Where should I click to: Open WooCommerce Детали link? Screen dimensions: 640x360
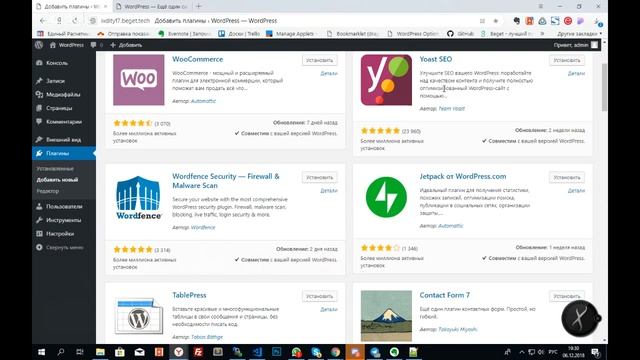pos(329,73)
